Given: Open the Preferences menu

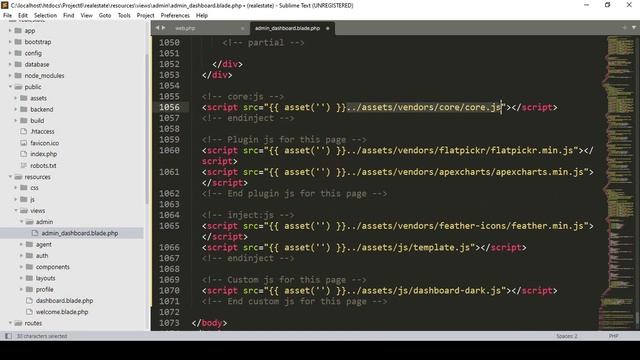Looking at the screenshot, I should point(175,15).
